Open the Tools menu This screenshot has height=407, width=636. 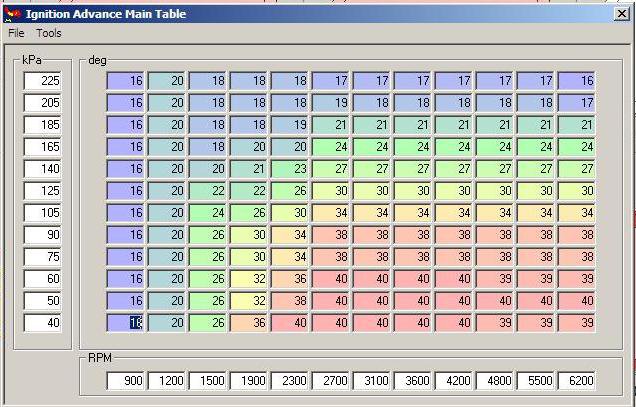pyautogui.click(x=49, y=33)
